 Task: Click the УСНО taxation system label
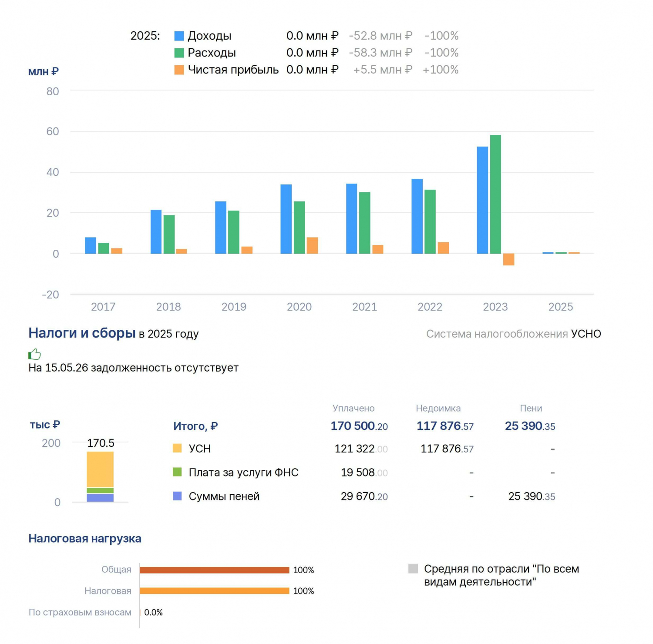click(x=586, y=334)
